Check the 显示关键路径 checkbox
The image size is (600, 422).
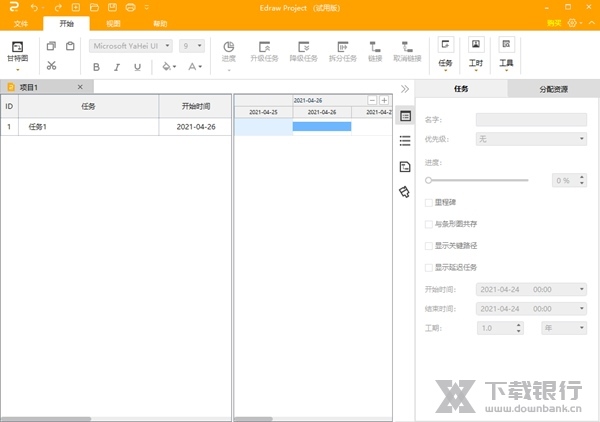[x=430, y=245]
